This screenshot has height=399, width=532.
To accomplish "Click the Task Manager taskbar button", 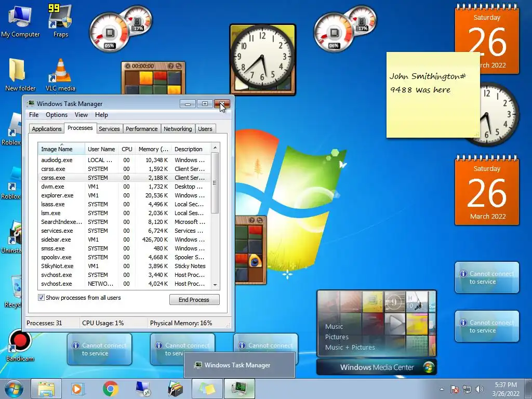I will coord(239,389).
